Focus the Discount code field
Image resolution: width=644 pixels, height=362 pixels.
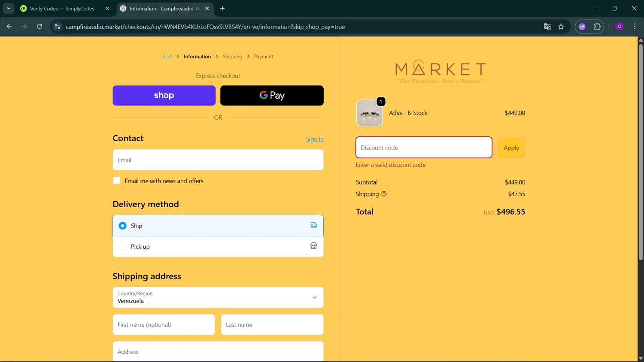pyautogui.click(x=424, y=148)
